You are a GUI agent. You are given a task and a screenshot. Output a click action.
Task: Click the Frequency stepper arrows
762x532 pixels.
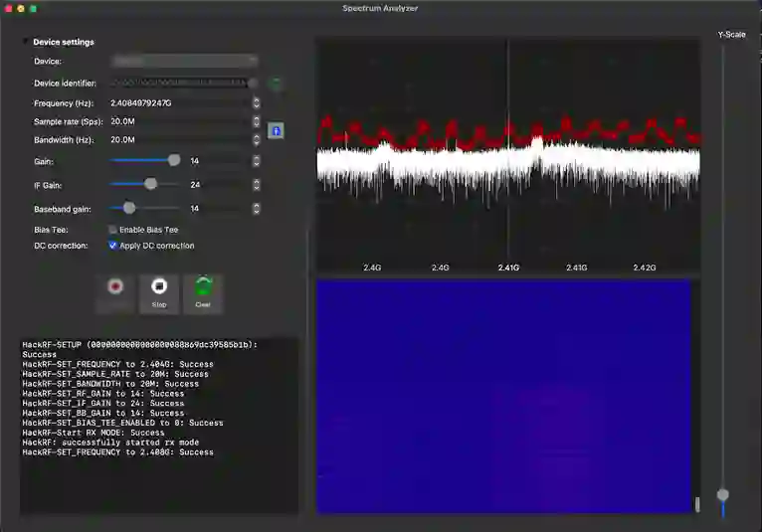click(257, 102)
